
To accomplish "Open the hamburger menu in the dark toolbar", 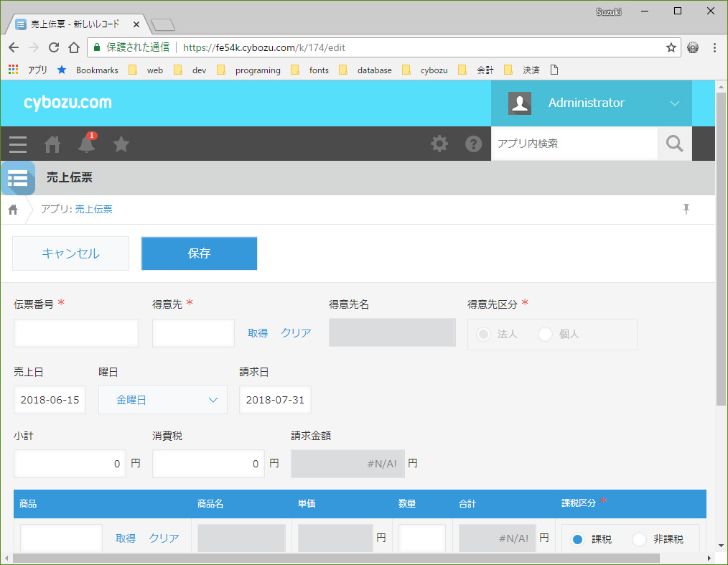I will click(18, 144).
